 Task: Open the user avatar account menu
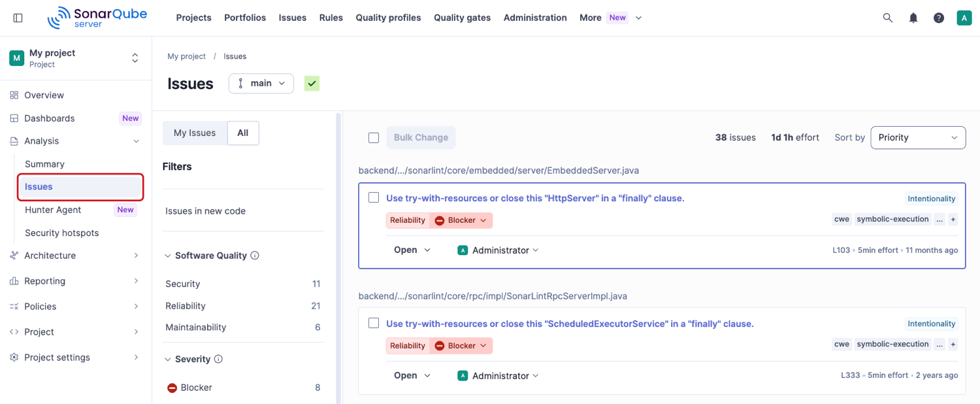964,18
